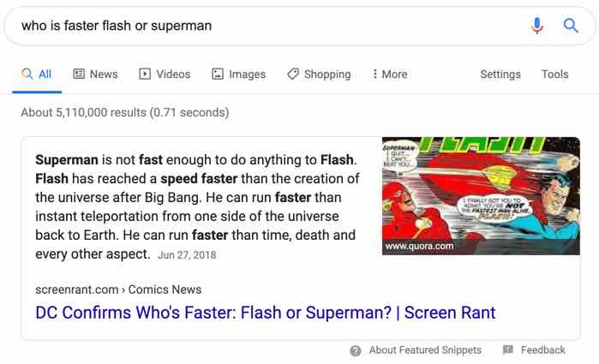Click the voice search microphone icon
Screen dimensions: 599x364
pos(537,26)
